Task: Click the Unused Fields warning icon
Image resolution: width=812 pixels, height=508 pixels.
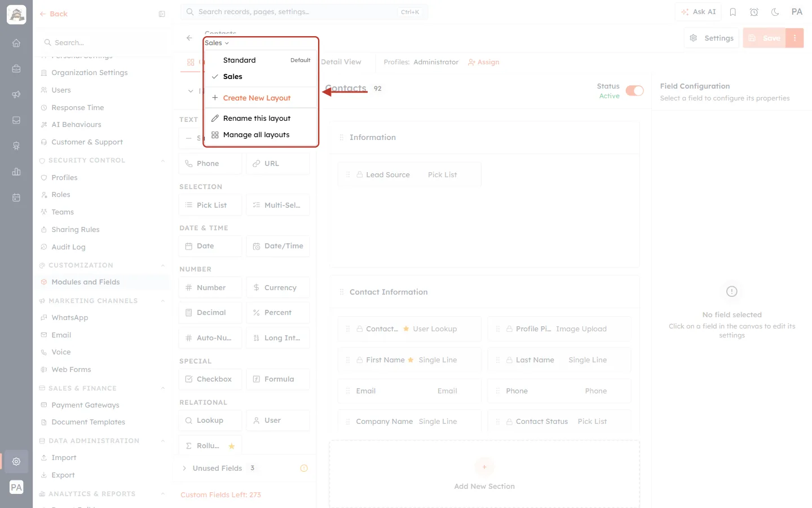Action: pos(304,468)
